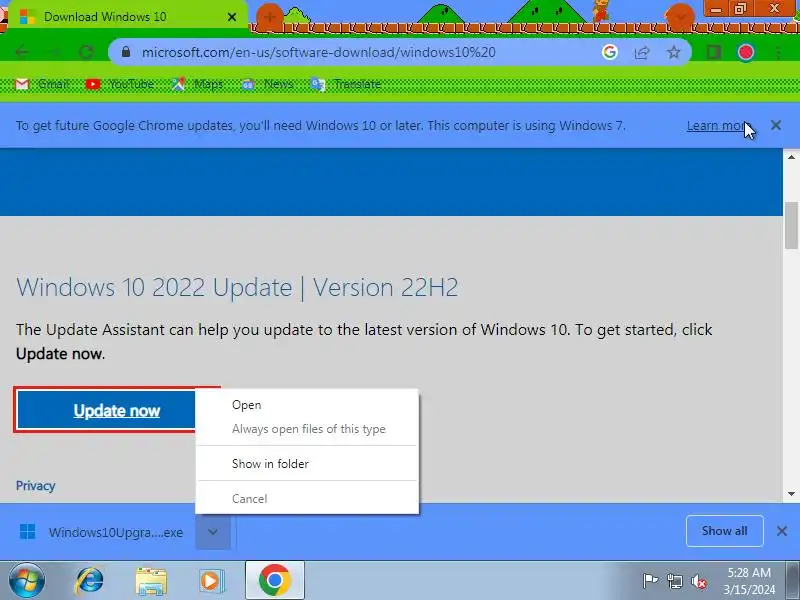
Task: Open the Maps bookmark
Action: click(197, 84)
